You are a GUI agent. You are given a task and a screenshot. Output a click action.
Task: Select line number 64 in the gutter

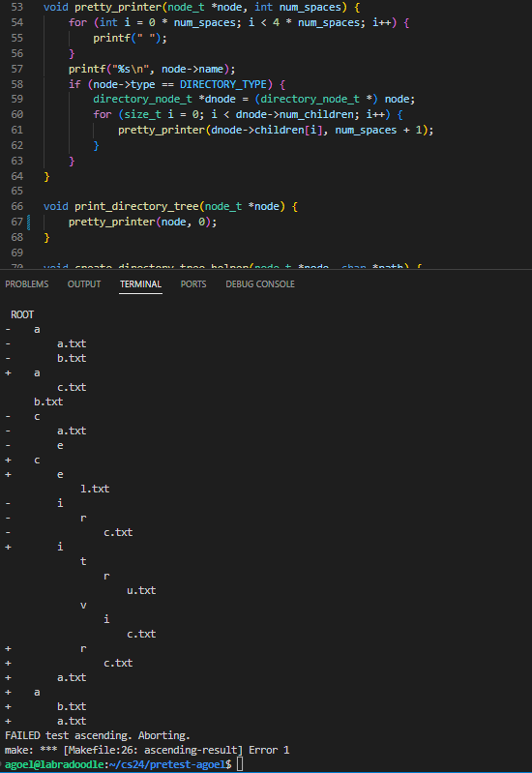click(x=17, y=176)
